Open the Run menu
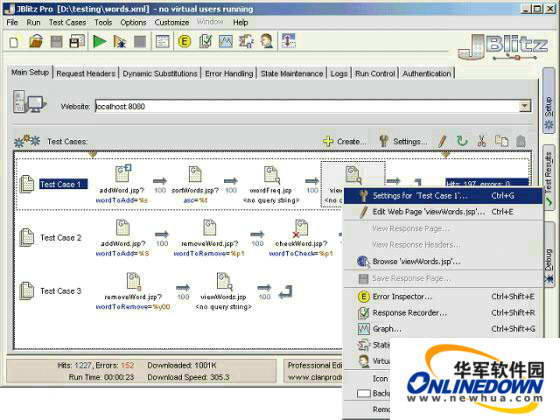Screen dimensions: 560x420 (33, 22)
